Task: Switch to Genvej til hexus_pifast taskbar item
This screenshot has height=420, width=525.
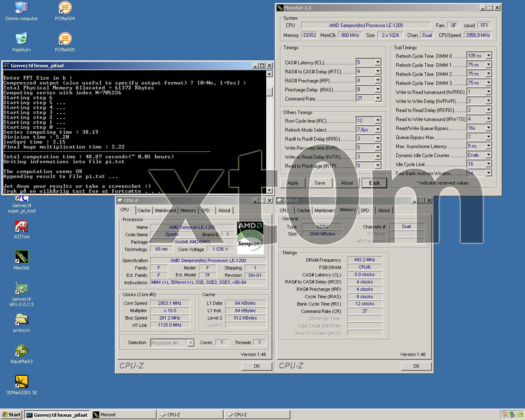Action: (57, 415)
